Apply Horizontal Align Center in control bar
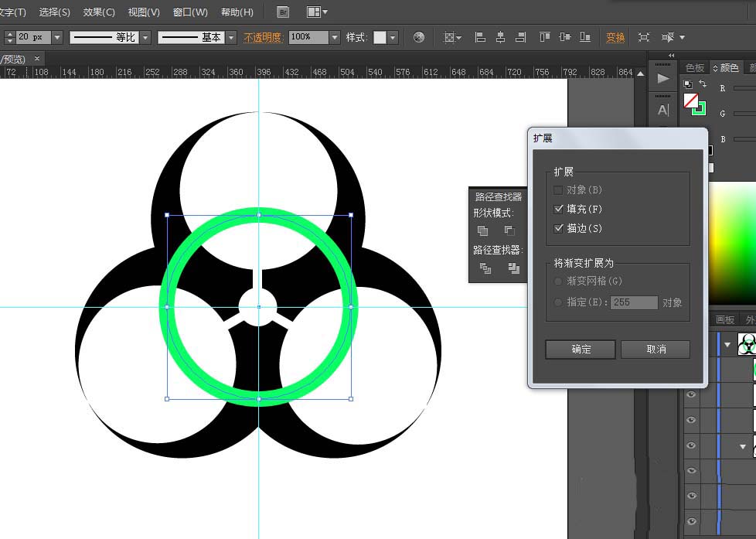Screen dimensions: 756x539 (500, 37)
